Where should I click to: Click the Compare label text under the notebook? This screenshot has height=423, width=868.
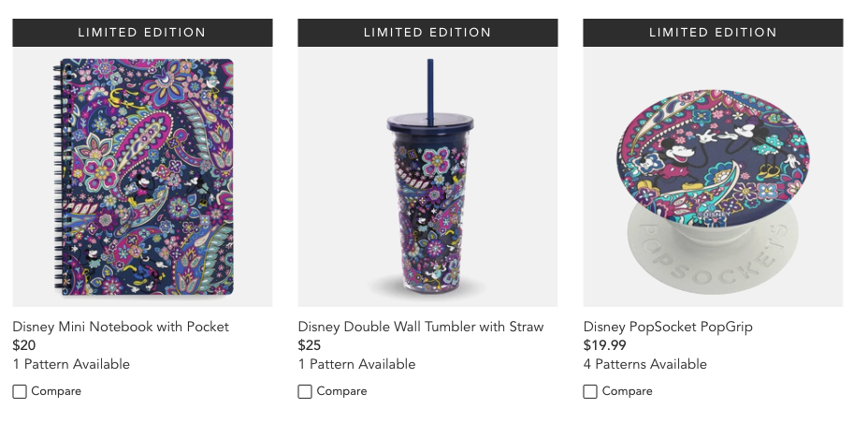coord(56,391)
